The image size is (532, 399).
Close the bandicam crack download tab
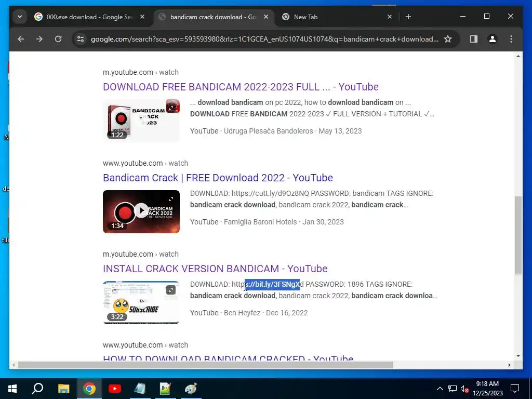266,17
